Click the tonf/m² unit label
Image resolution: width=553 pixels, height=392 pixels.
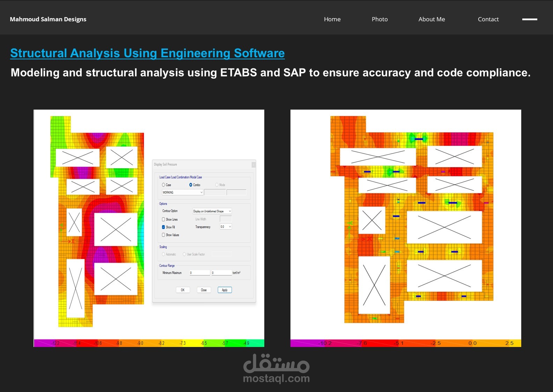click(236, 273)
